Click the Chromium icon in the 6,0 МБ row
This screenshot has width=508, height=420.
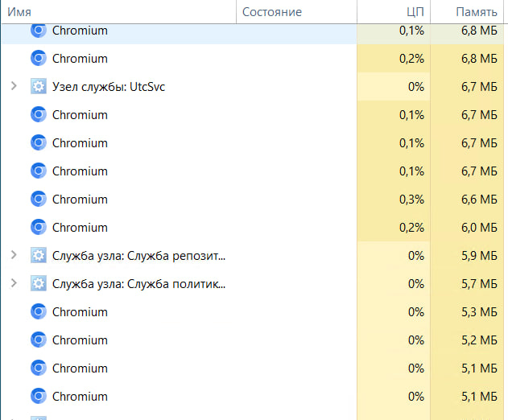coord(38,228)
